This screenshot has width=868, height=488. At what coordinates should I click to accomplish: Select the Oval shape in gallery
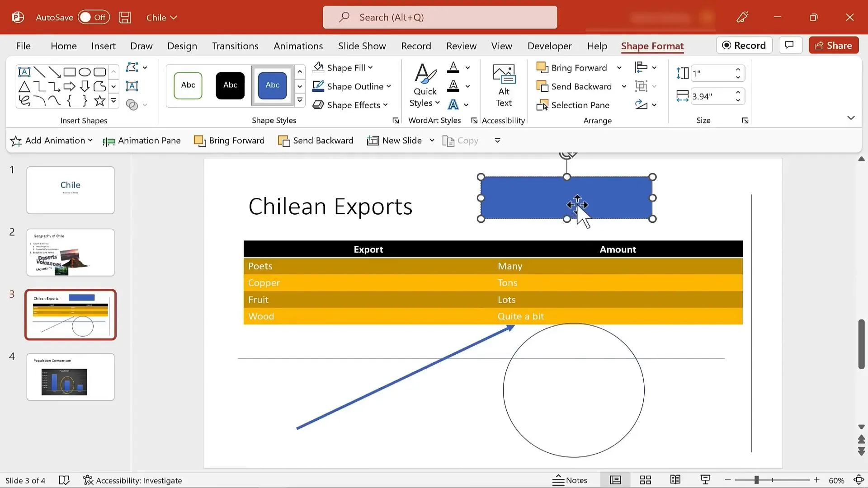85,72
